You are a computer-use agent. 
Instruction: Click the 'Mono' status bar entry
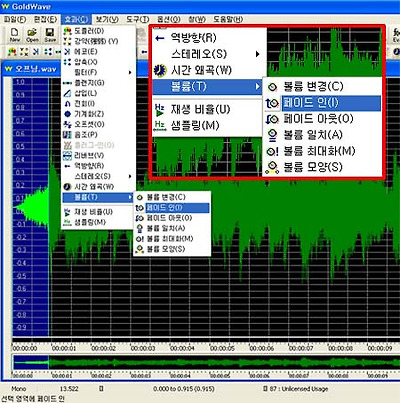click(x=19, y=389)
